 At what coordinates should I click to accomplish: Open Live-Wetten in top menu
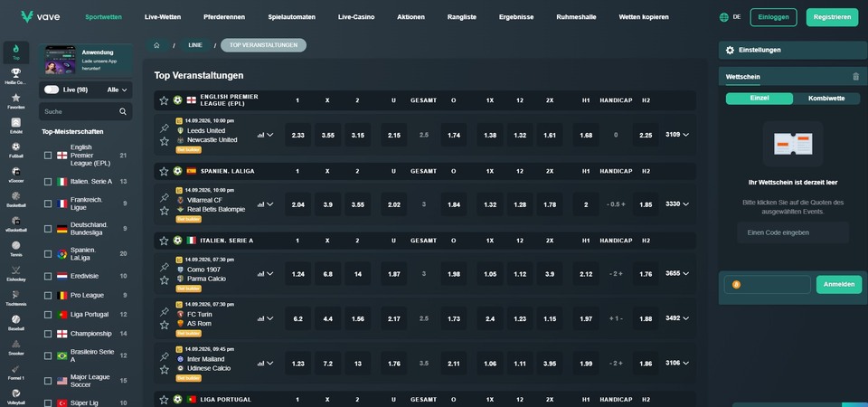(163, 17)
